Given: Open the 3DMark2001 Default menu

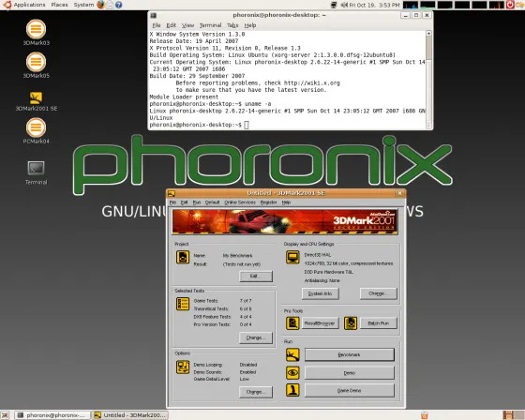Looking at the screenshot, I should tap(212, 202).
